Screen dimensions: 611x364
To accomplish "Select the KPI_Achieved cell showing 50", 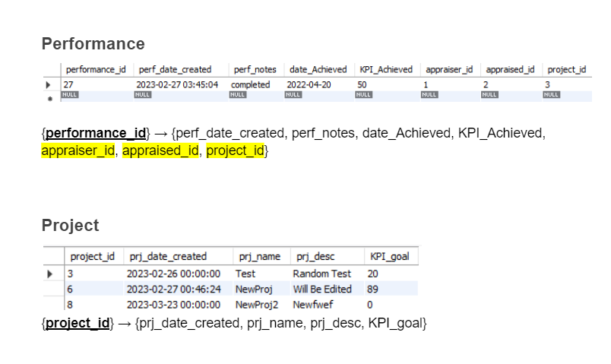I will [x=388, y=84].
